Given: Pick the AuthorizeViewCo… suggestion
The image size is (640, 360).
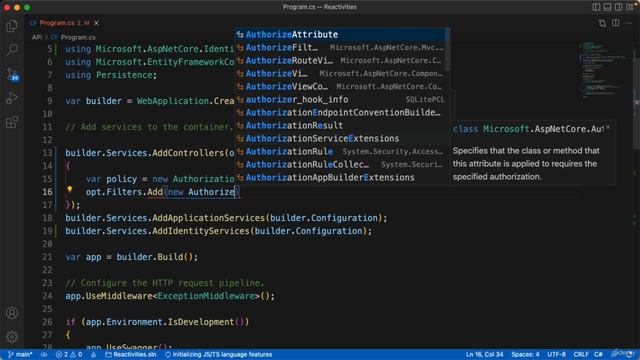Looking at the screenshot, I should coord(342,87).
